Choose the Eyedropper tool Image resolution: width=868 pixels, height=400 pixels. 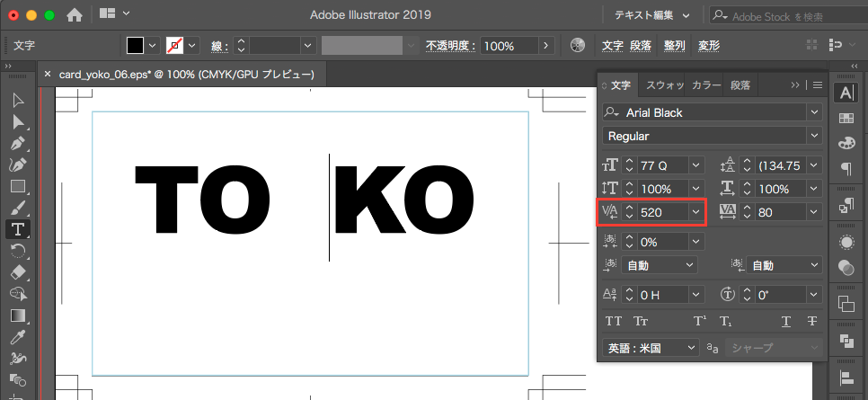pyautogui.click(x=17, y=337)
